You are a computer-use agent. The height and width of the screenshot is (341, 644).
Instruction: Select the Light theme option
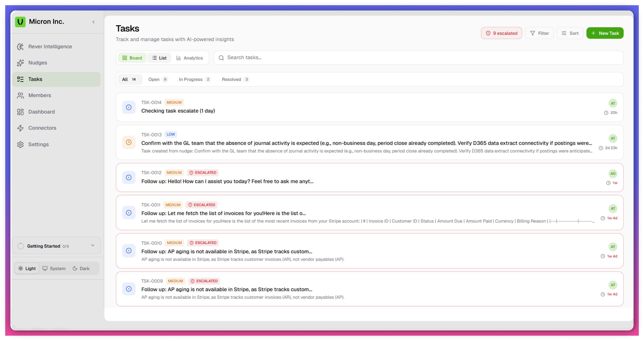[27, 269]
